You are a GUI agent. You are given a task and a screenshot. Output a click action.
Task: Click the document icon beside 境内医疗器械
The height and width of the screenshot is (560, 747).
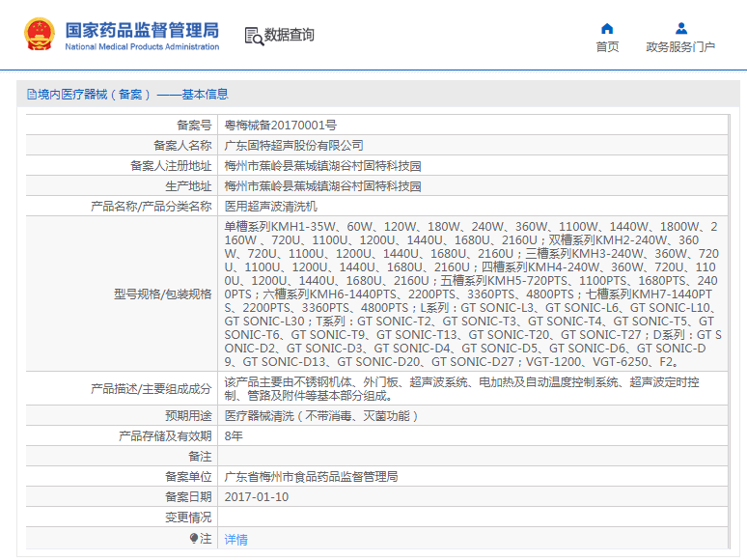(32, 95)
